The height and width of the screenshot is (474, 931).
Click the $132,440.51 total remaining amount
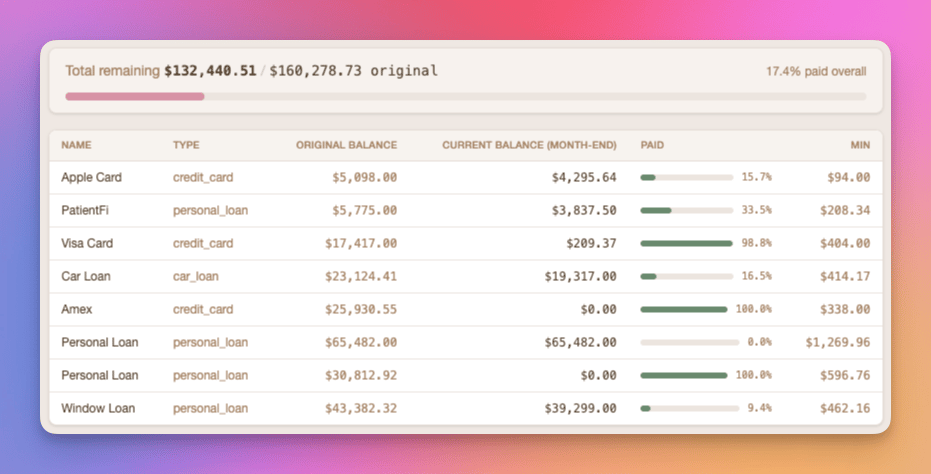pos(210,71)
